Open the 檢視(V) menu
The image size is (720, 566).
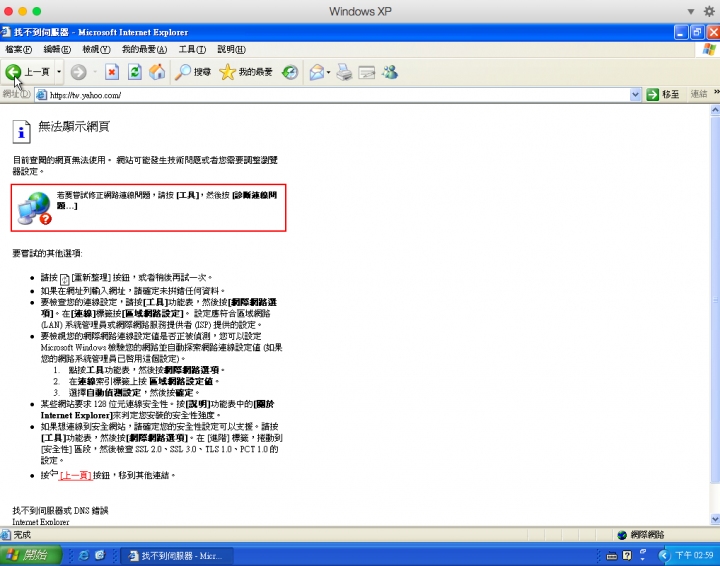[x=96, y=50]
